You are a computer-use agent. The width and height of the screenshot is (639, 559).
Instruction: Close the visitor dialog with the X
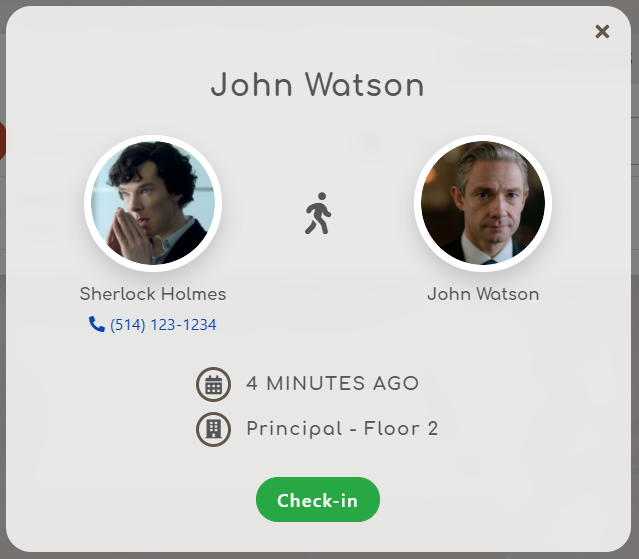pos(602,31)
